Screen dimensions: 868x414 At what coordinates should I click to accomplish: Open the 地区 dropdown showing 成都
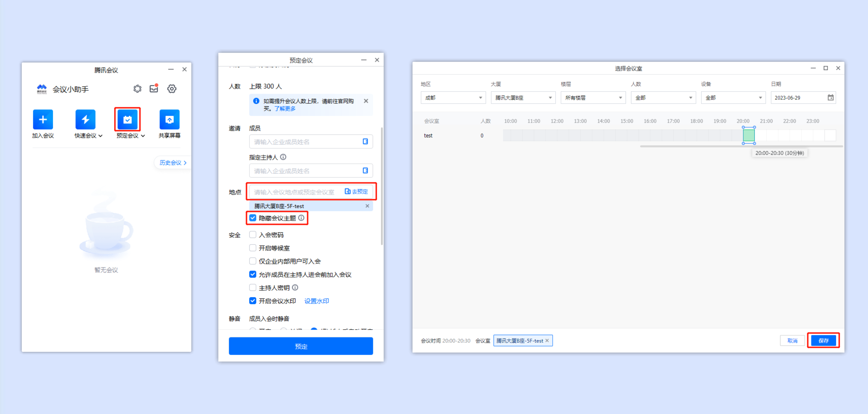(453, 98)
